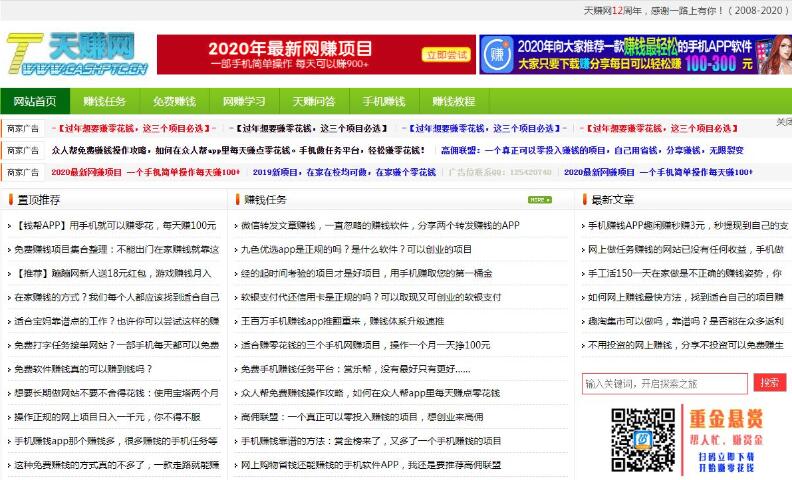The width and height of the screenshot is (792, 480).
Task: Open 手工活150一天在家做 article
Action: click(685, 273)
